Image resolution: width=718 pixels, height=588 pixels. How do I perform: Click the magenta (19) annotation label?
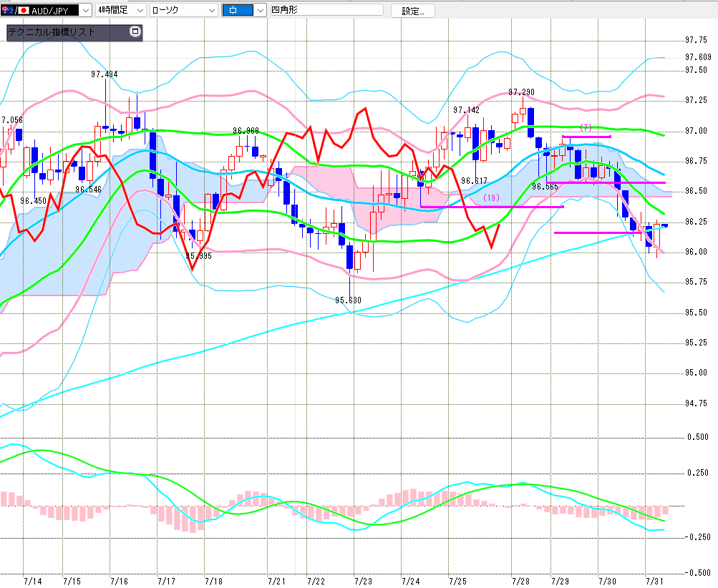491,197
